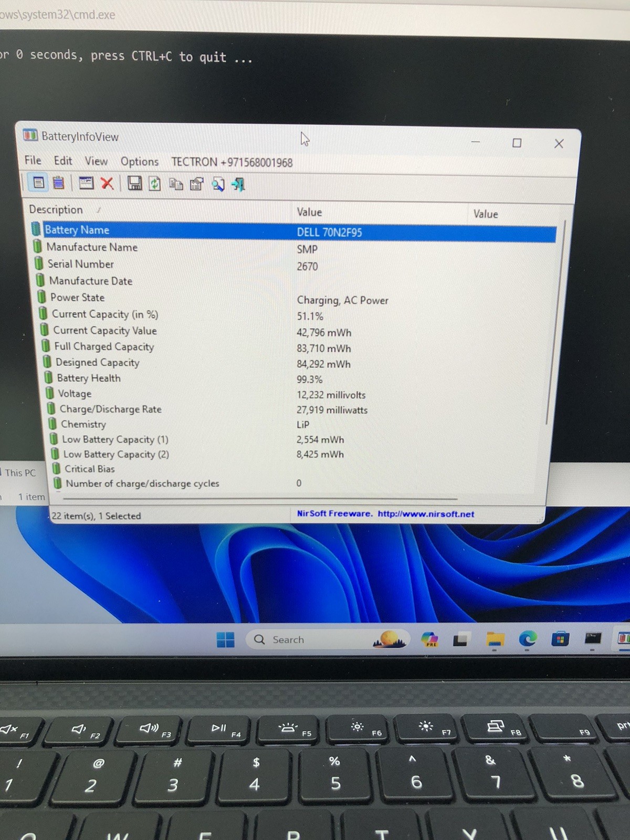Screen dimensions: 630x840
Task: Open the View menu
Action: pos(96,161)
